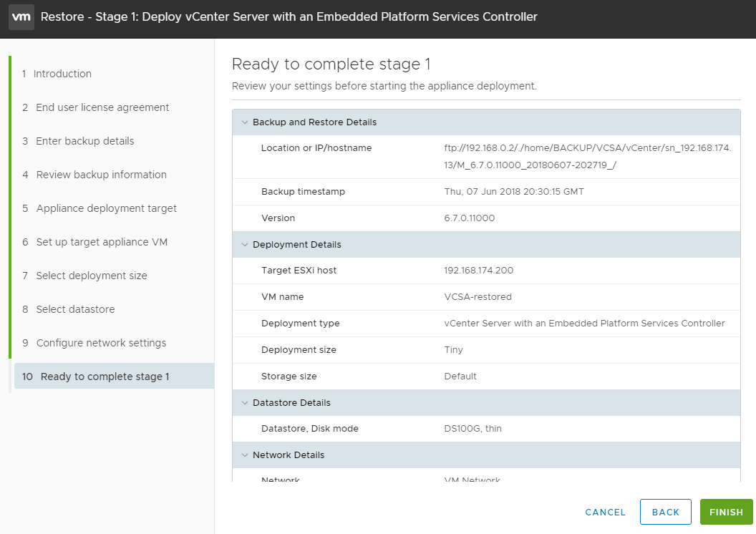
Task: Click the Deployment size label
Action: tap(299, 350)
